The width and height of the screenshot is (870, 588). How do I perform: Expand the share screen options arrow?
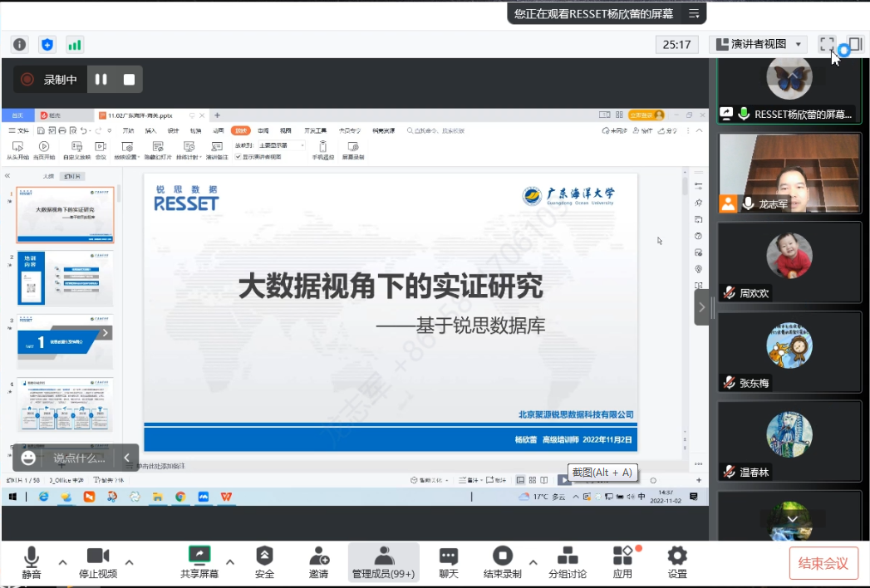pos(230,562)
